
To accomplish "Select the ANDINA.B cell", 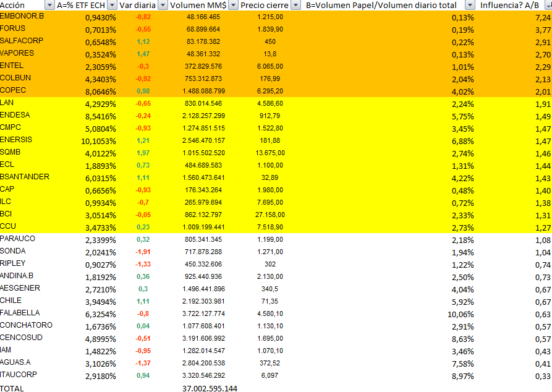I will [x=17, y=275].
